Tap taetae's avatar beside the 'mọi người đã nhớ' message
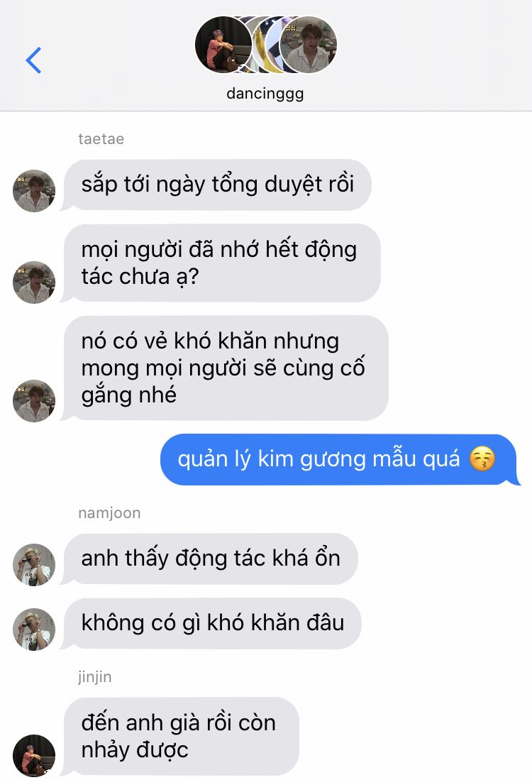 pyautogui.click(x=34, y=282)
